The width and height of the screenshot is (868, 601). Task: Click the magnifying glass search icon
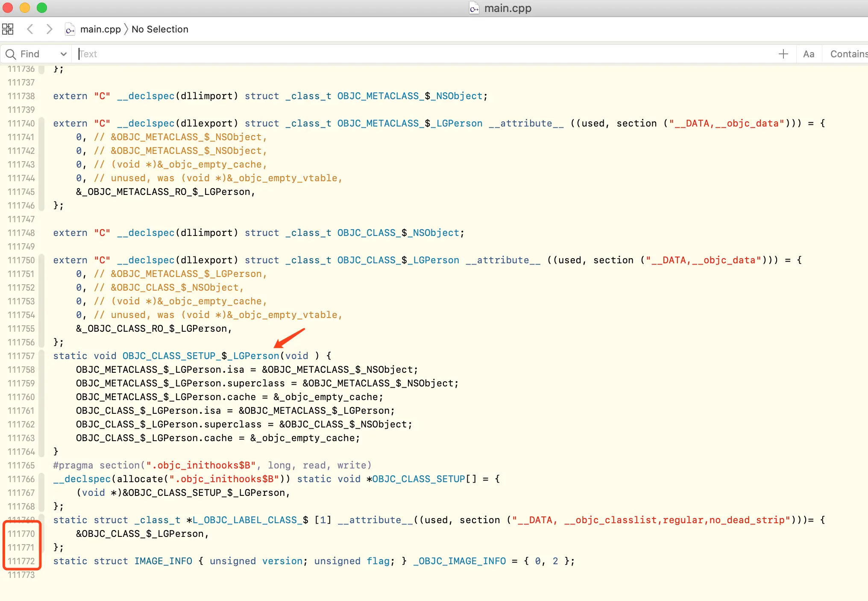11,54
